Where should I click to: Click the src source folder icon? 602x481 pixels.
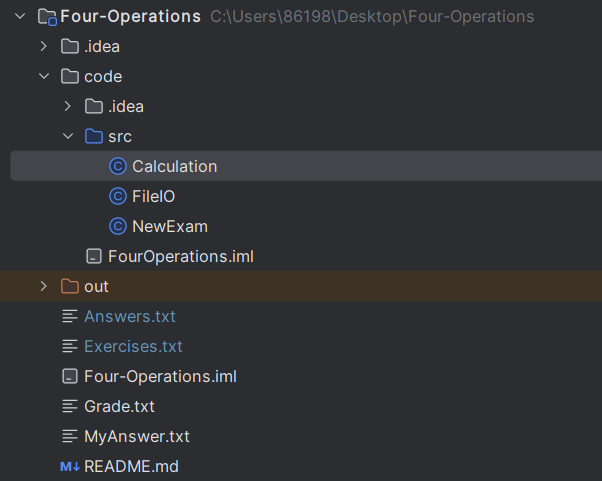click(x=94, y=136)
